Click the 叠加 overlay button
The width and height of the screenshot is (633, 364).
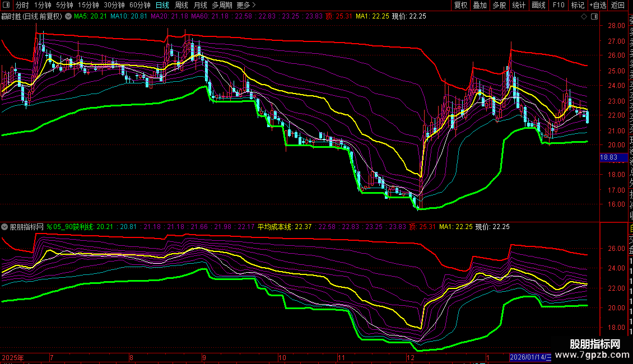tap(480, 5)
